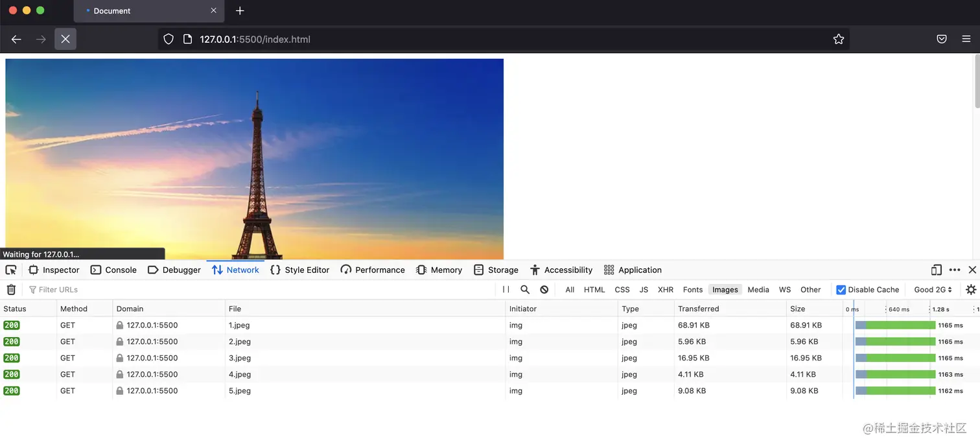Open the Accessibility tab
Image resolution: width=980 pixels, height=448 pixels.
click(x=561, y=270)
